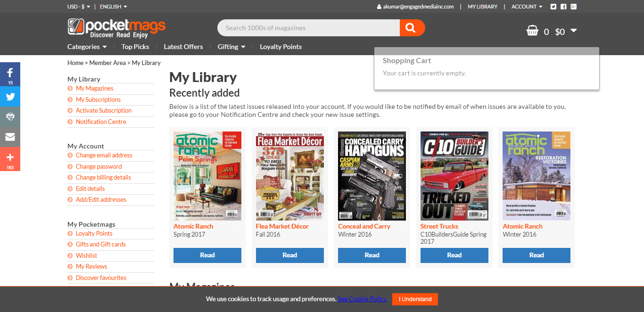Open Atomic Ranch Winter 2016 title link
The image size is (644, 312).
point(522,226)
